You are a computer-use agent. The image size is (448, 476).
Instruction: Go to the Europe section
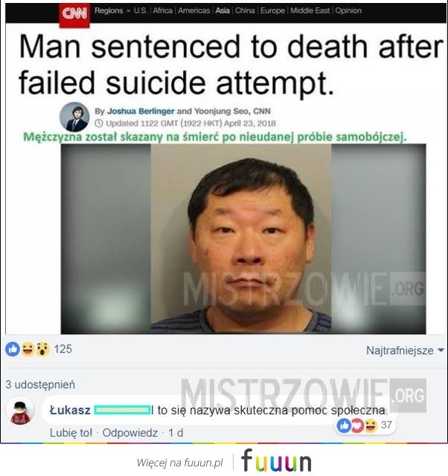click(272, 10)
